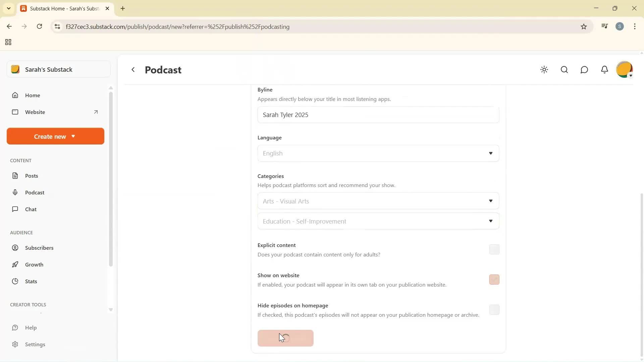This screenshot has height=362, width=644.
Task: Open Posts from the sidebar
Action: pos(32,175)
